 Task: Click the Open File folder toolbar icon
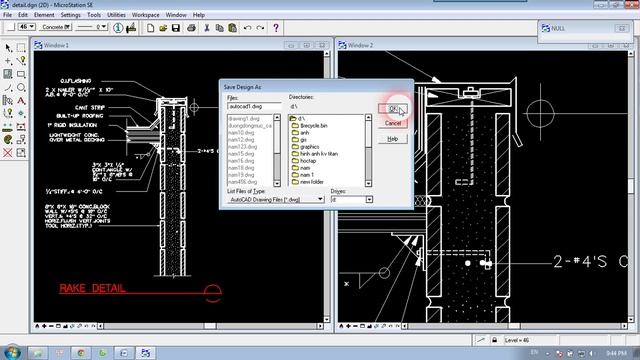[163, 28]
